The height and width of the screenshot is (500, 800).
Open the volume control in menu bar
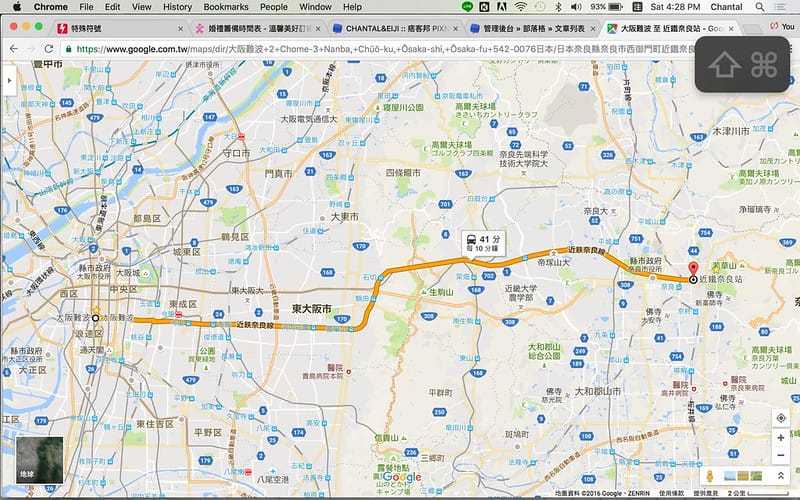(576, 7)
